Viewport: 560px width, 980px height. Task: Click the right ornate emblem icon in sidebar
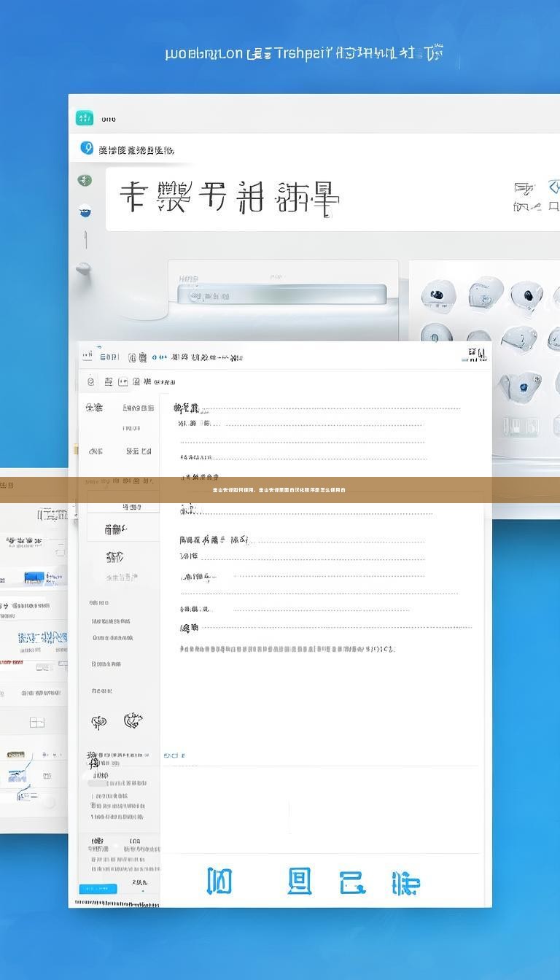coord(133,721)
